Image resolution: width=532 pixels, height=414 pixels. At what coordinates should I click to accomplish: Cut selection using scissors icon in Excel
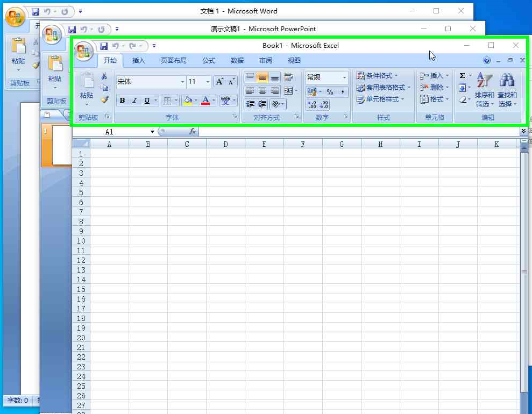104,76
